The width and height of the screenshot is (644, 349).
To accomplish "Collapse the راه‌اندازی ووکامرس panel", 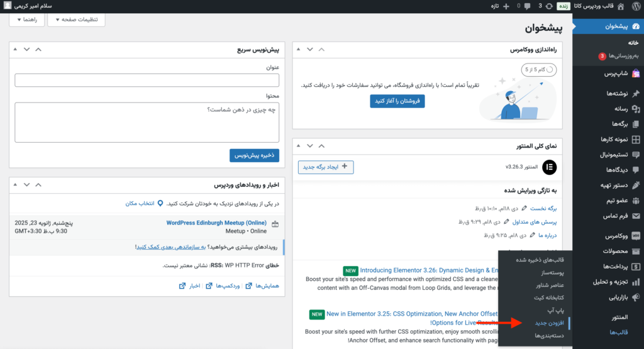I will [297, 49].
